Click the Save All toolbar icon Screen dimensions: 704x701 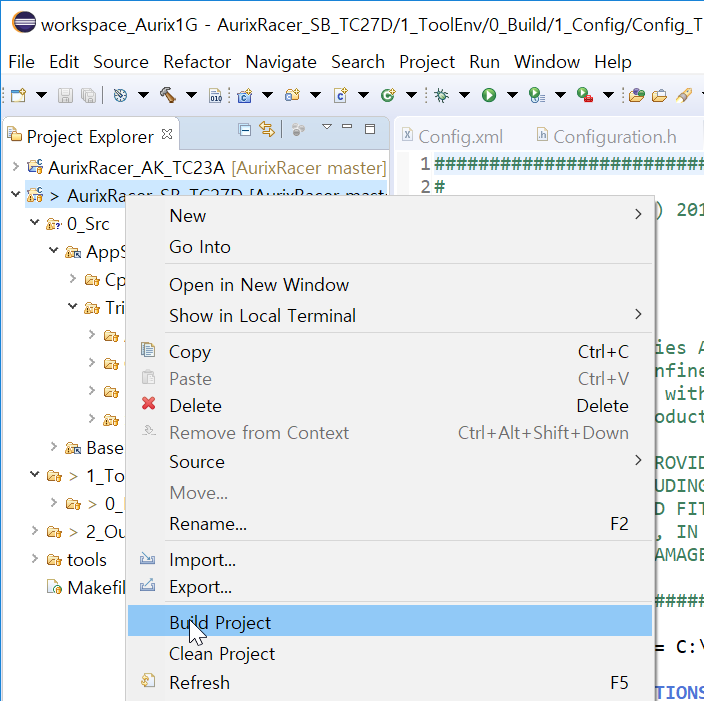88,95
